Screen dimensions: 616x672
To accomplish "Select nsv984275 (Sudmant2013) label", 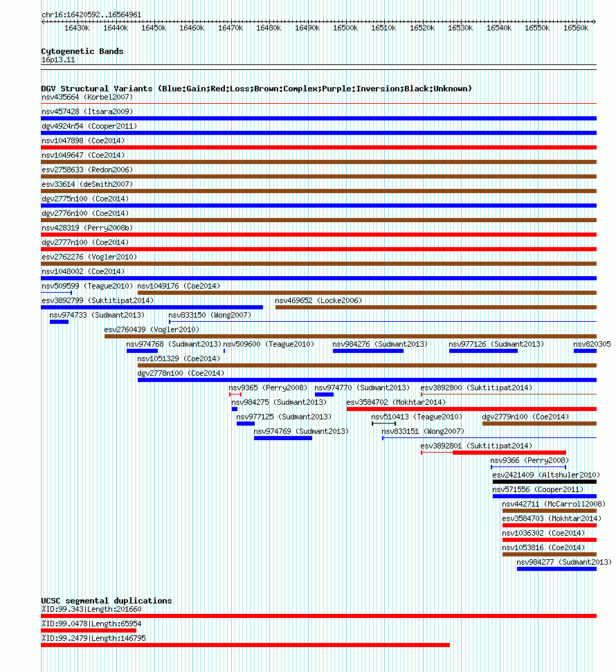I will pyautogui.click(x=279, y=403).
